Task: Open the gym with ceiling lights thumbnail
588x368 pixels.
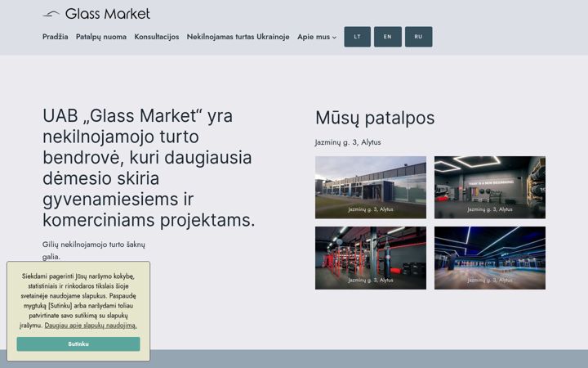Action: pos(490,187)
